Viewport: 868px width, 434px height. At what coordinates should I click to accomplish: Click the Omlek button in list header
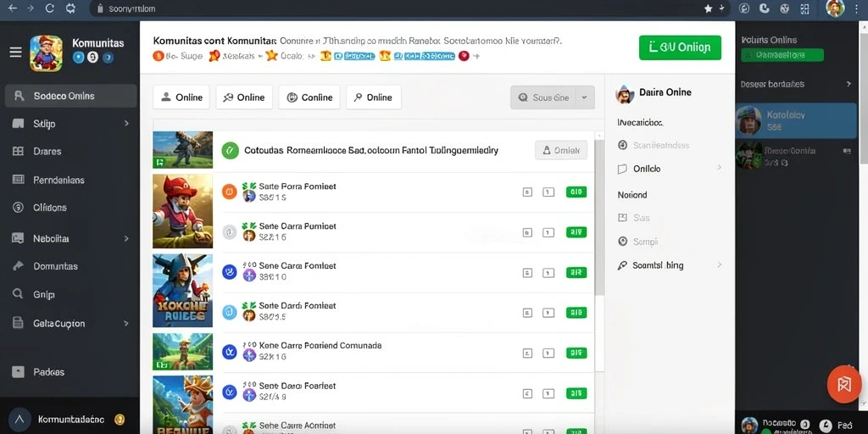click(561, 150)
